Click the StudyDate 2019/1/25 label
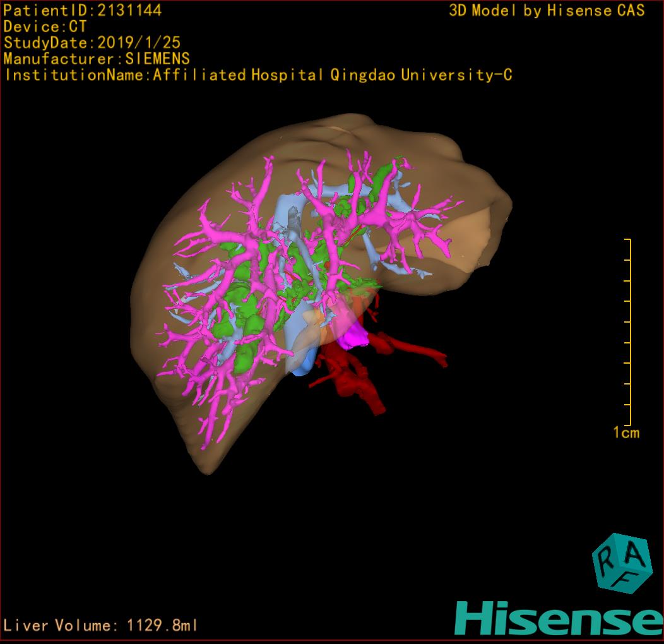Viewport: 664px width, 644px height. 92,43
